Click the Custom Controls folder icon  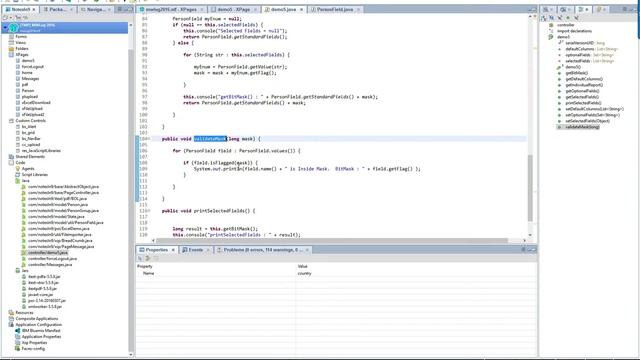11,121
